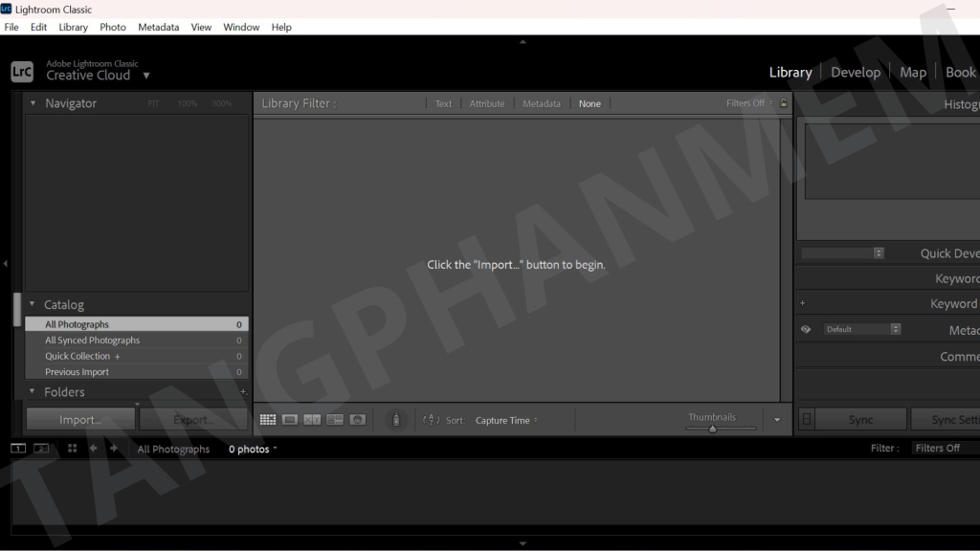Viewport: 980px width, 551px height.
Task: Click the Sync button
Action: pyautogui.click(x=860, y=420)
